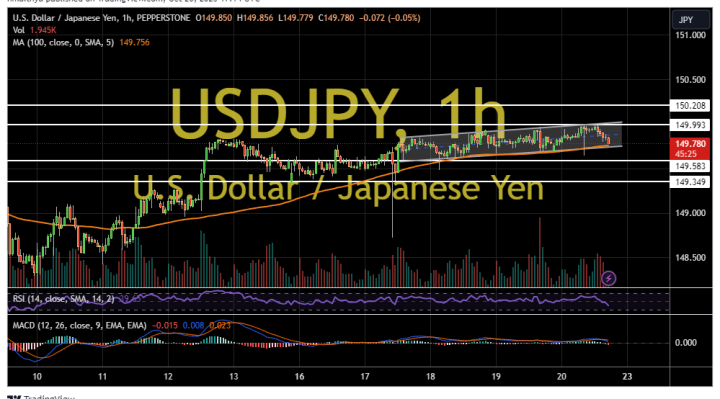Select the 149.583 horizontal line price label
The height and width of the screenshot is (399, 720).
tap(690, 166)
